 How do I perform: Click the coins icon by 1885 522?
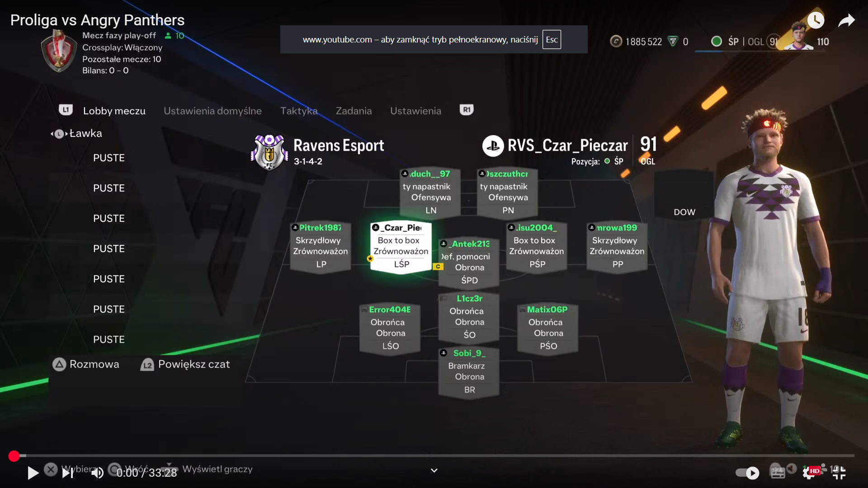click(x=616, y=42)
